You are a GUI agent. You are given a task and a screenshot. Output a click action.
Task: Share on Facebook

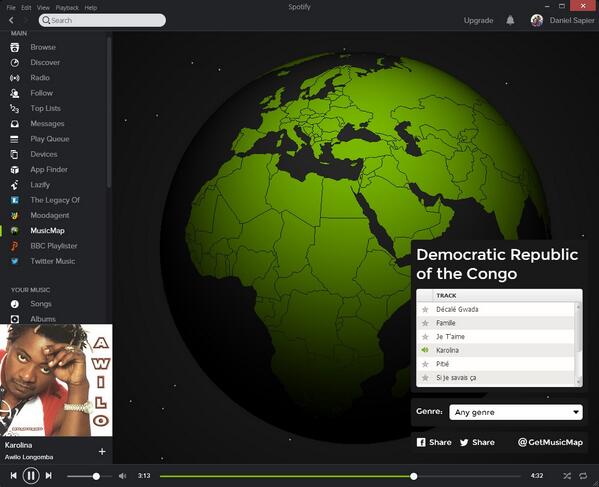pos(434,442)
